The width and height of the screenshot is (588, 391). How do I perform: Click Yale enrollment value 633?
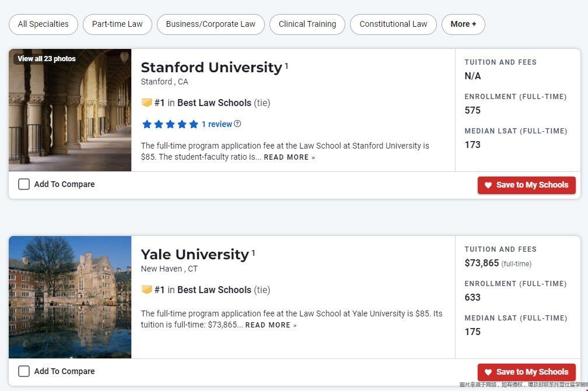473,297
